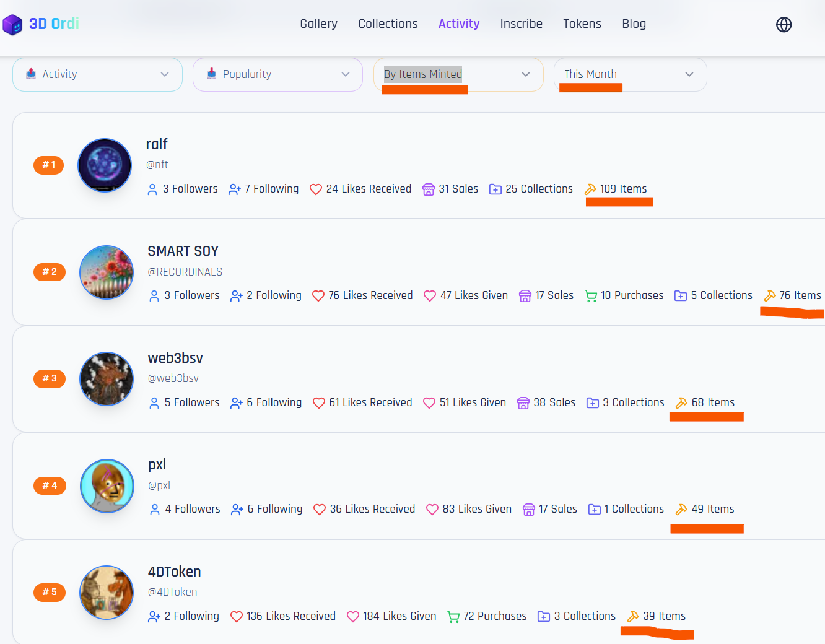Screen dimensions: 825x644
Task: Click '184 Likes Given' on 4DToken's row
Action: (399, 616)
